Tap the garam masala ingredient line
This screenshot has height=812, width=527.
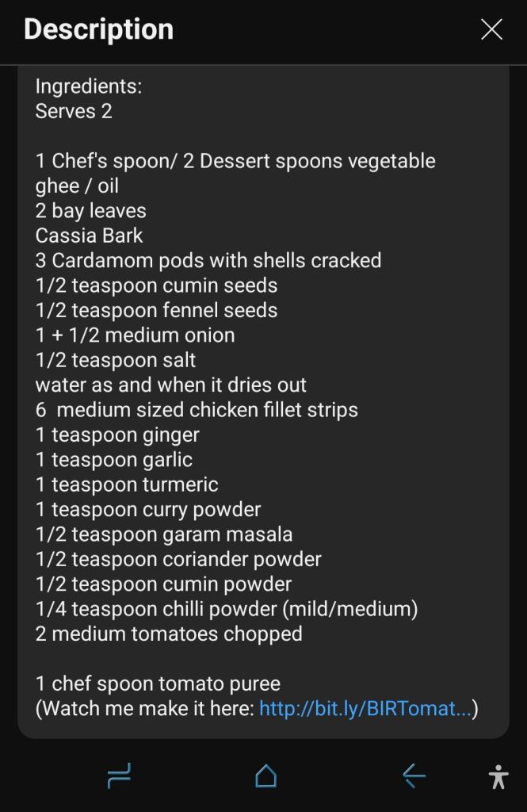tap(164, 534)
